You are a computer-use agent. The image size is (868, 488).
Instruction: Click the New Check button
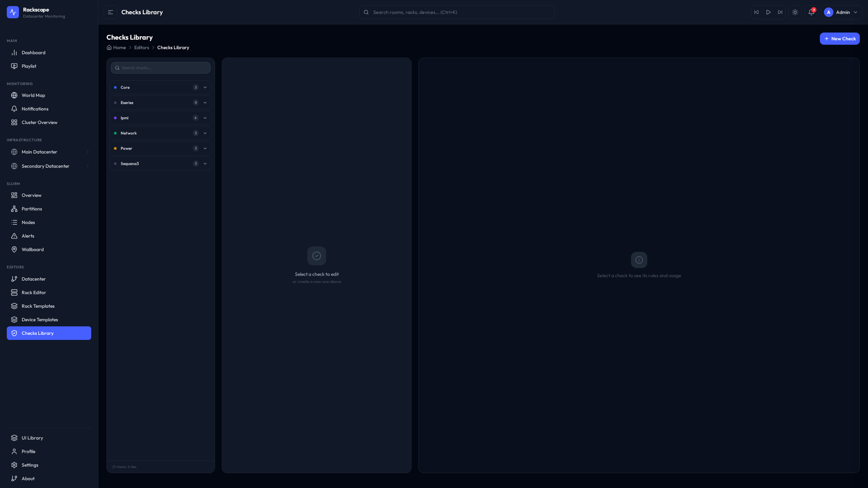pos(840,39)
